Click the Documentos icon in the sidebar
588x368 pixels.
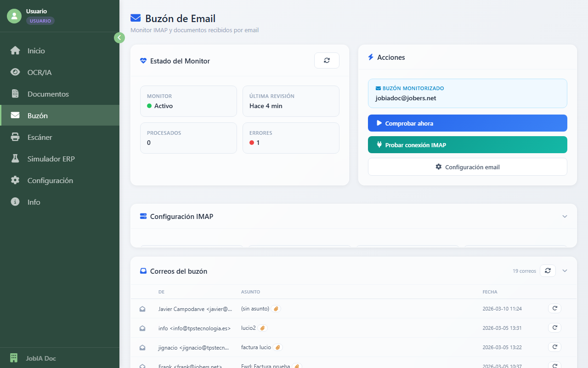tap(14, 94)
